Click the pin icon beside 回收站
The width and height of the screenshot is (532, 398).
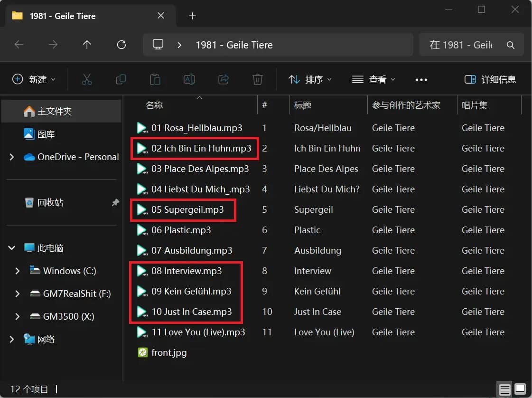tap(115, 202)
